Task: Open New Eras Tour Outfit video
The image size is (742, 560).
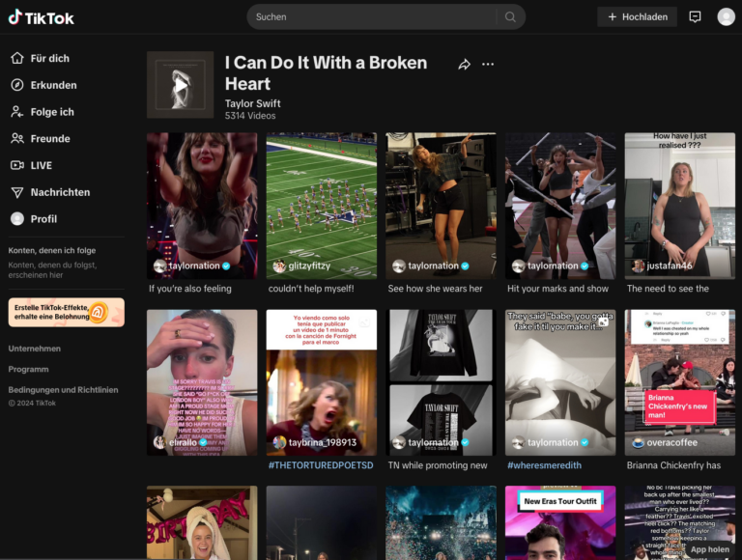Action: (560, 522)
